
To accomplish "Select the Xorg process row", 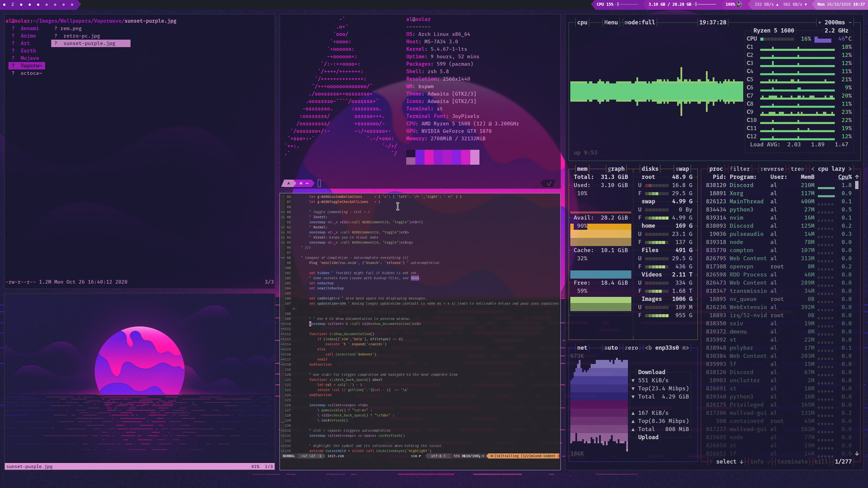I will [x=779, y=193].
